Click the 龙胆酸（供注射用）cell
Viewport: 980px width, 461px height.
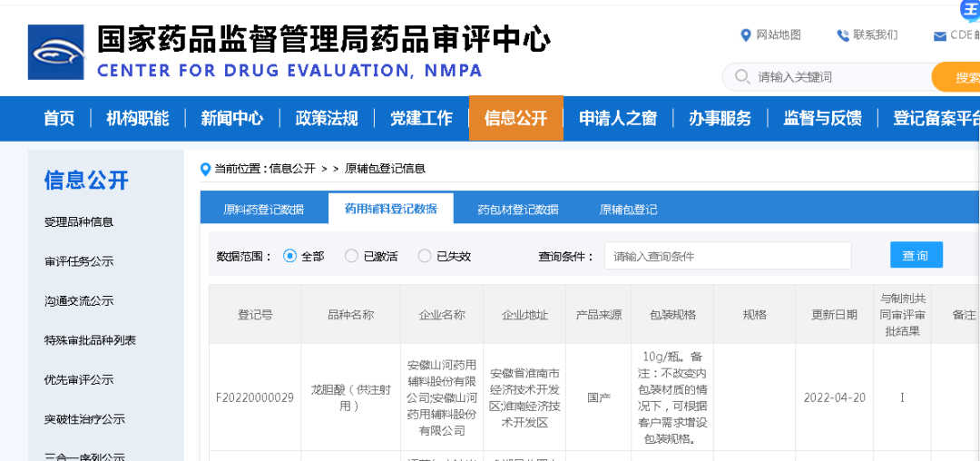(350, 397)
